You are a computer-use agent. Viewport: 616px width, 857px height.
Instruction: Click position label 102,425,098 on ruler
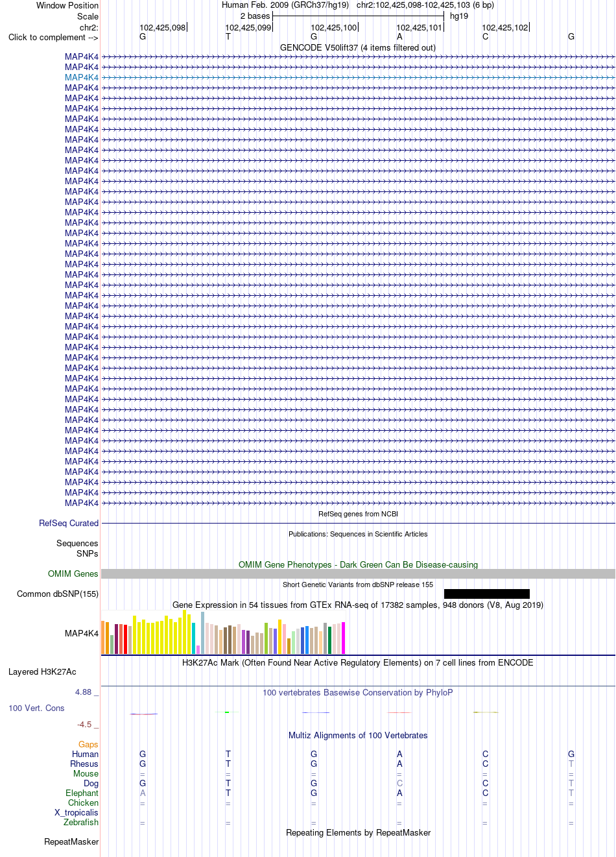162,27
